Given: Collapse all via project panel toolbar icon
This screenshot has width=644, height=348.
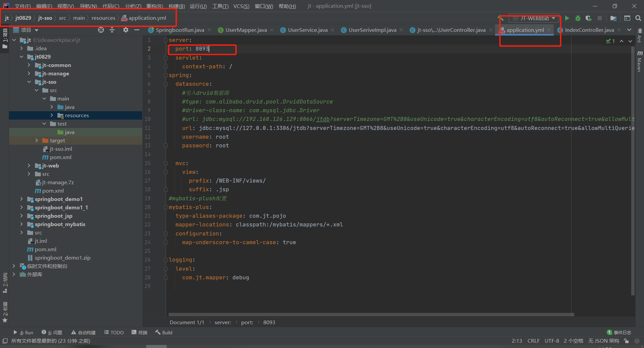Looking at the screenshot, I should pos(112,30).
